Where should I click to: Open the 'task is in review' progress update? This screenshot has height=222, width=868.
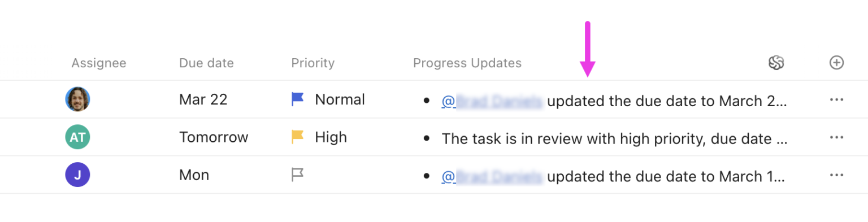coord(615,139)
